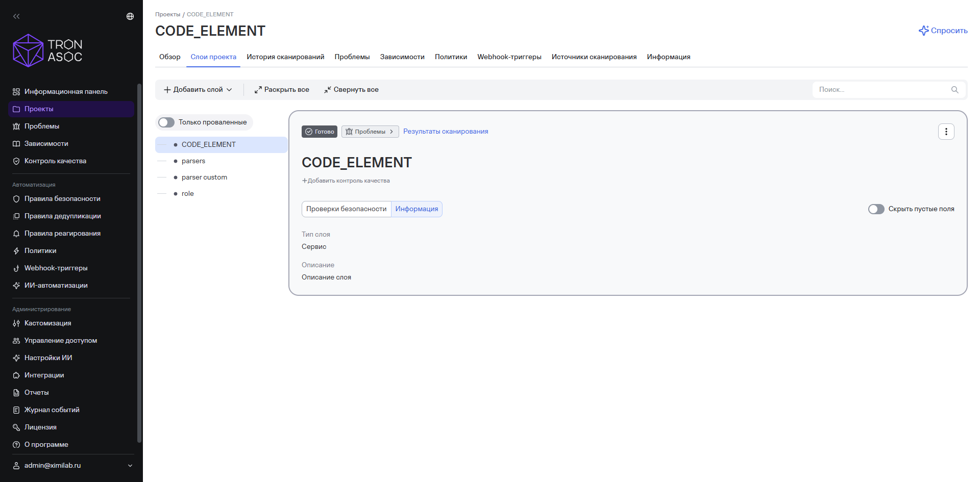Open Результаты сканирования link
The width and height of the screenshot is (980, 482).
pyautogui.click(x=446, y=132)
